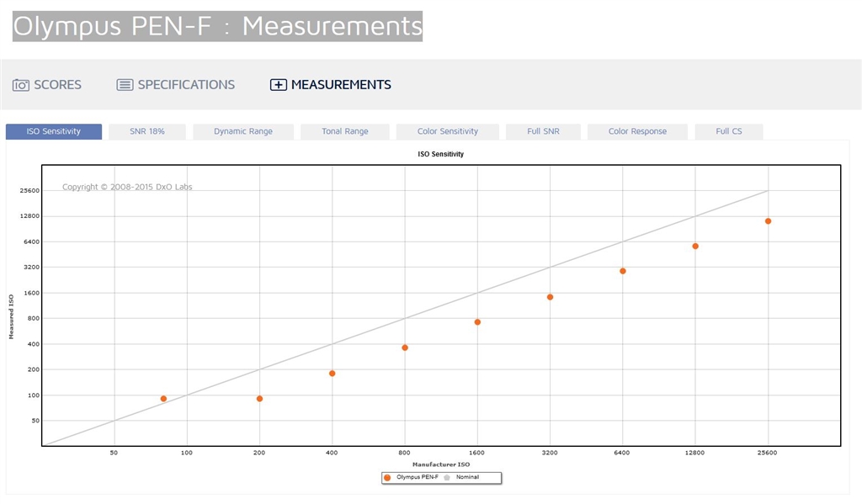The image size is (862, 504).
Task: Click the Measured ISO axis label
Action: point(11,316)
